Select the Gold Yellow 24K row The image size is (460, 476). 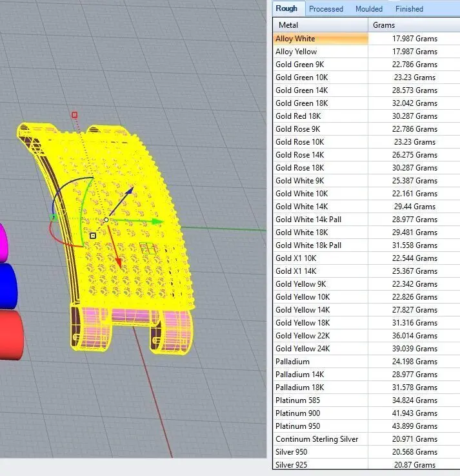point(366,348)
